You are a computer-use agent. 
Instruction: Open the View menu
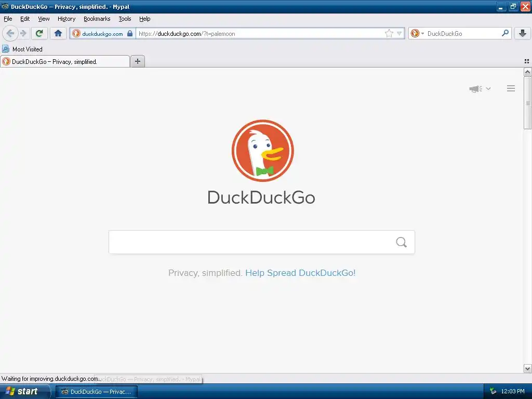(x=44, y=19)
